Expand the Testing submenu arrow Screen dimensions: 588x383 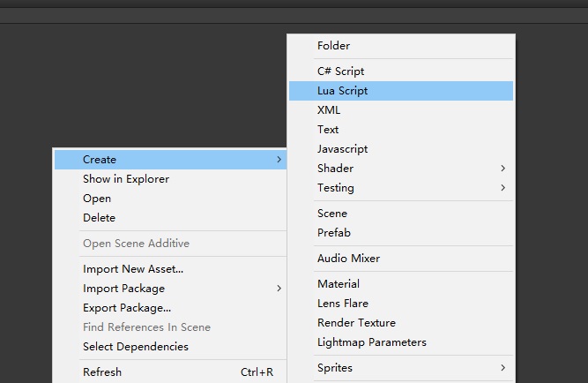[x=502, y=188]
